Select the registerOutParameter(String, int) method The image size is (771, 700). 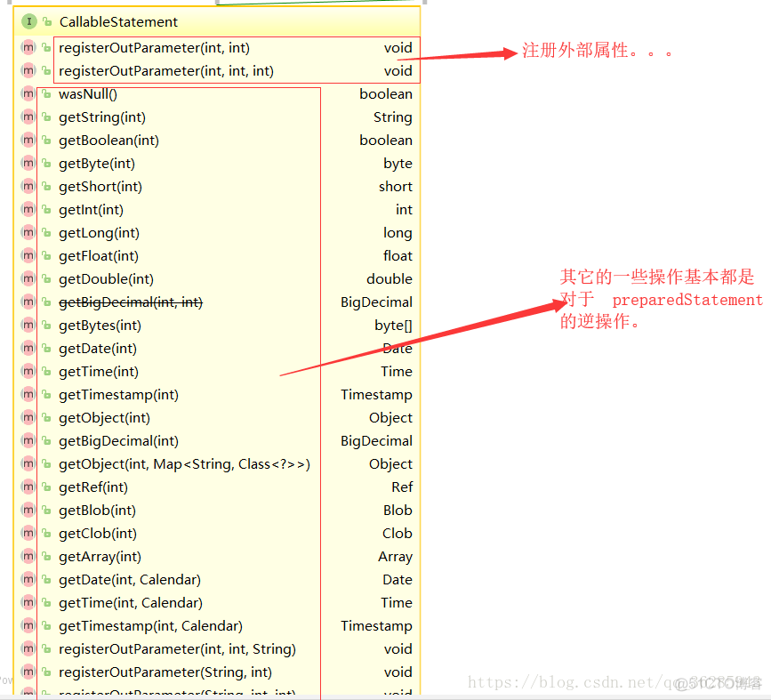(165, 672)
